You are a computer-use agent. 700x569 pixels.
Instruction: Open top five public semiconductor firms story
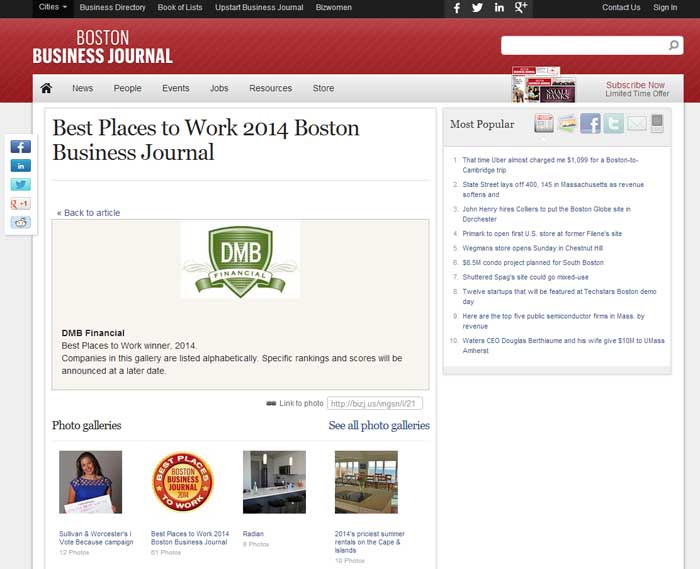(x=554, y=321)
